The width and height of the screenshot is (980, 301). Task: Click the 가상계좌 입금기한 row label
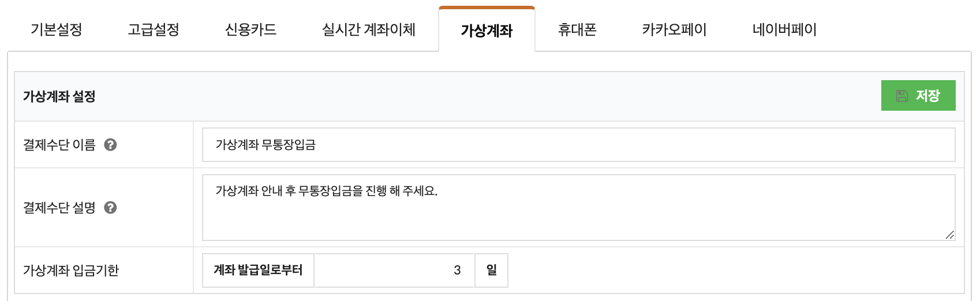click(71, 270)
